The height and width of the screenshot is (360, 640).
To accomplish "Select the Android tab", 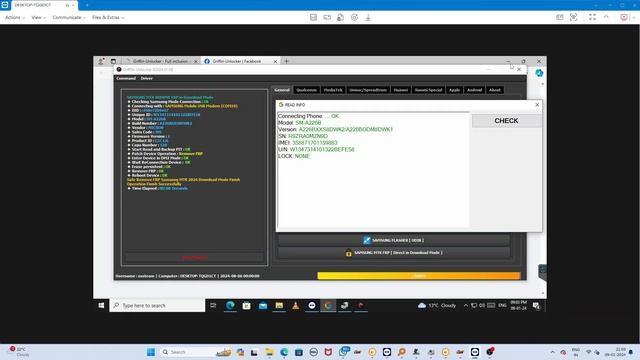I will click(474, 90).
